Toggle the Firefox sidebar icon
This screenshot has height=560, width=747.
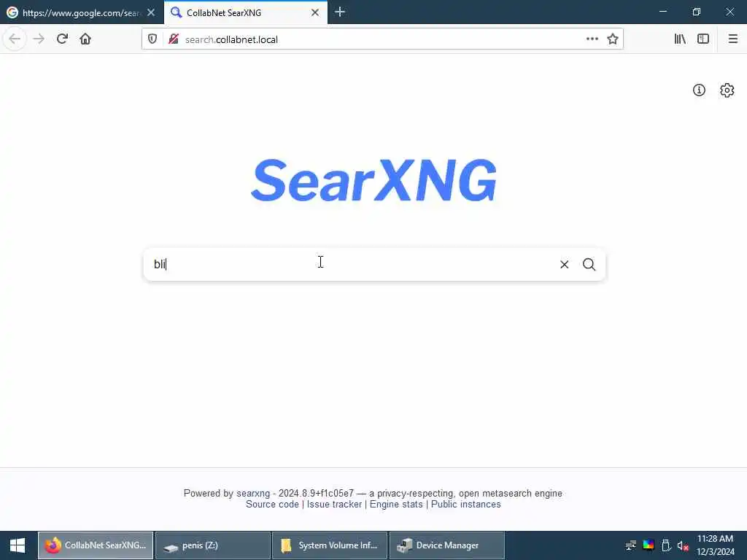[703, 39]
